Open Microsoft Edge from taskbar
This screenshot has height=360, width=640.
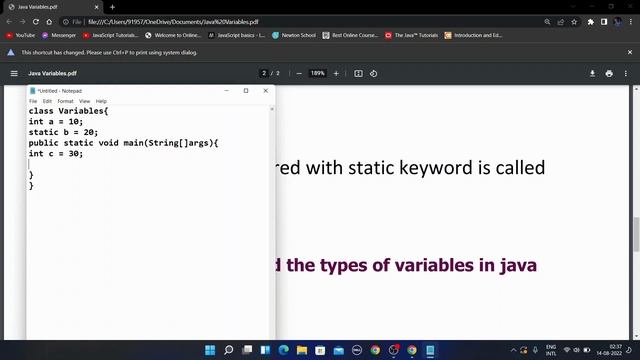click(x=284, y=350)
